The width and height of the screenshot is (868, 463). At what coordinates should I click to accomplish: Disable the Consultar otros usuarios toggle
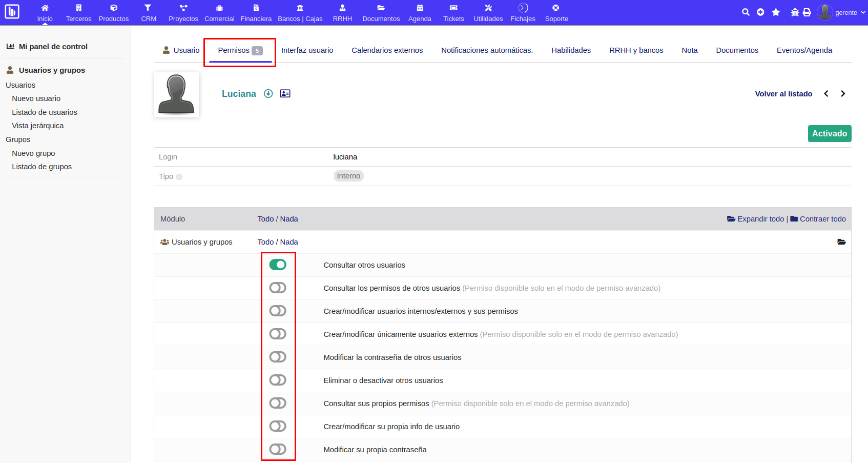[x=278, y=265]
